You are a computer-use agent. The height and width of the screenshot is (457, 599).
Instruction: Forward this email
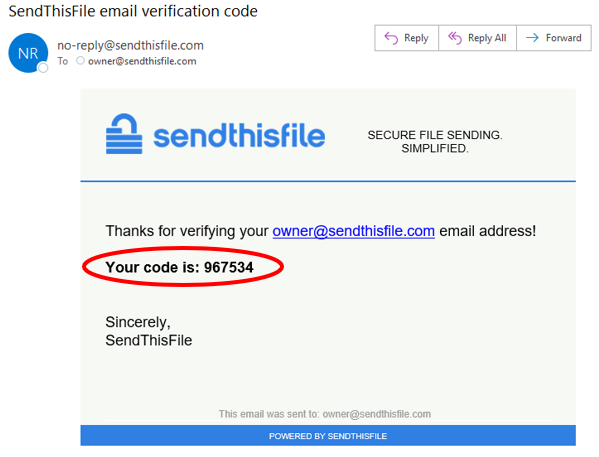554,38
